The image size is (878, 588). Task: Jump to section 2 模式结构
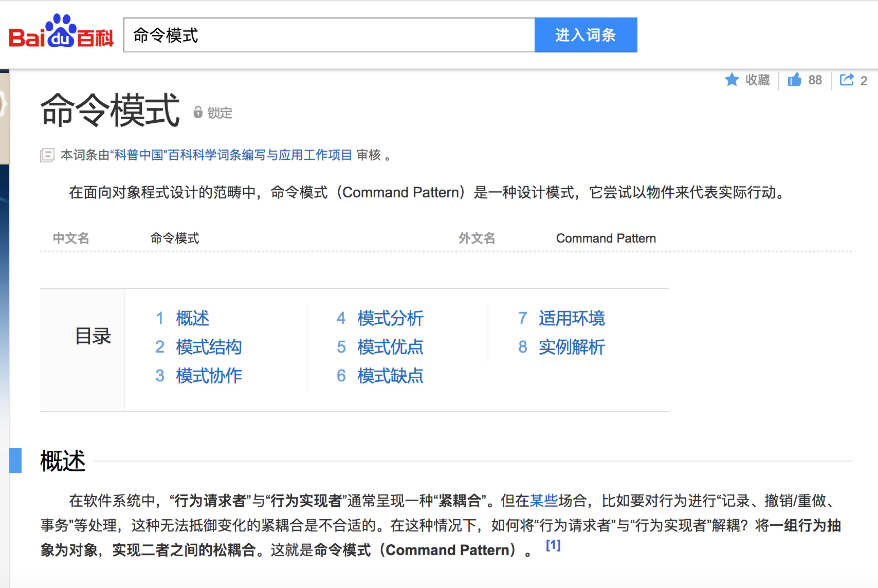(x=208, y=347)
